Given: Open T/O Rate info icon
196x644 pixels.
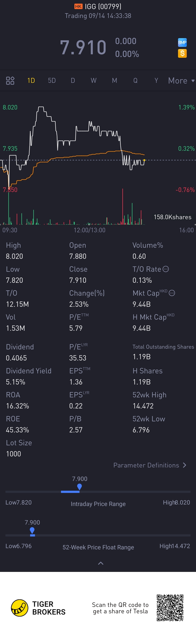Looking at the screenshot, I should coord(166,269).
